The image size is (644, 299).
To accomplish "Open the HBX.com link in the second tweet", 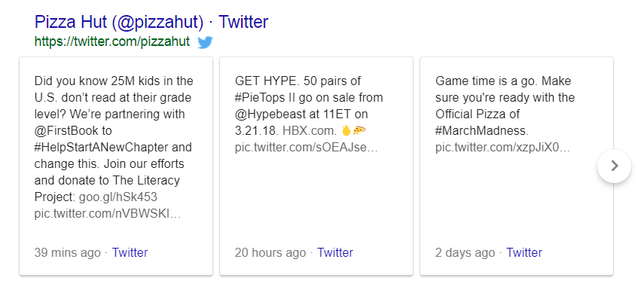I will 310,130.
